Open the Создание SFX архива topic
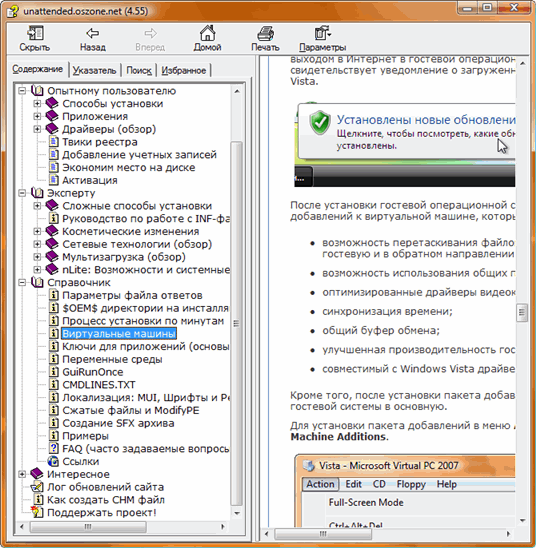Screen dimensions: 536x548 coord(118,423)
